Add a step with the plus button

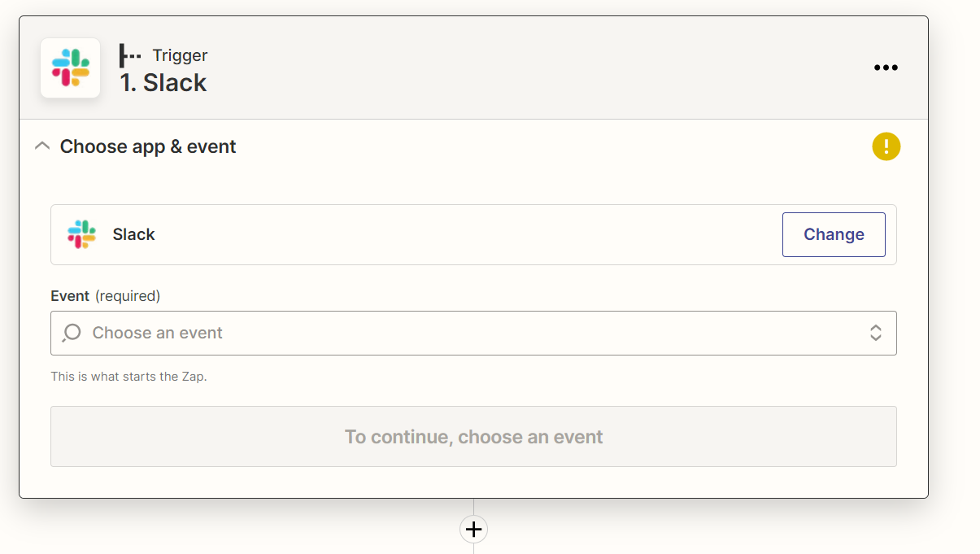(473, 530)
